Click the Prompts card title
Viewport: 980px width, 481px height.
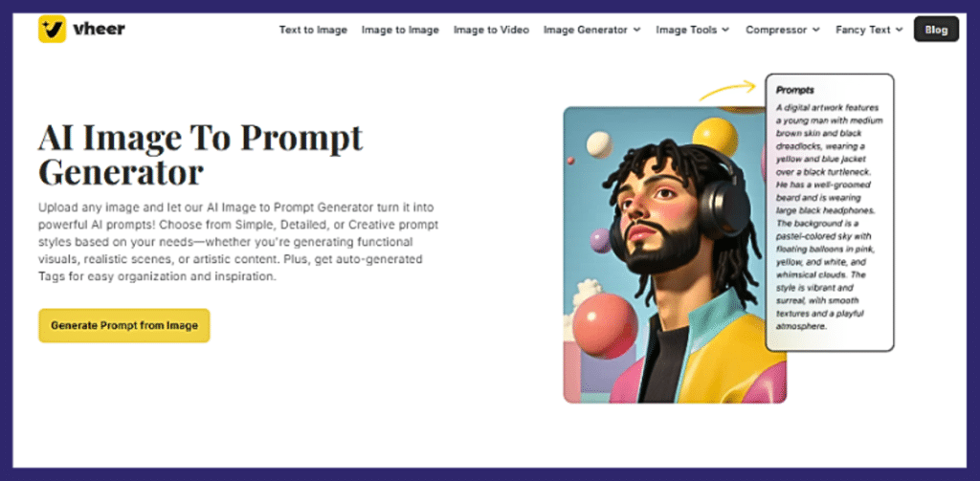coord(795,90)
